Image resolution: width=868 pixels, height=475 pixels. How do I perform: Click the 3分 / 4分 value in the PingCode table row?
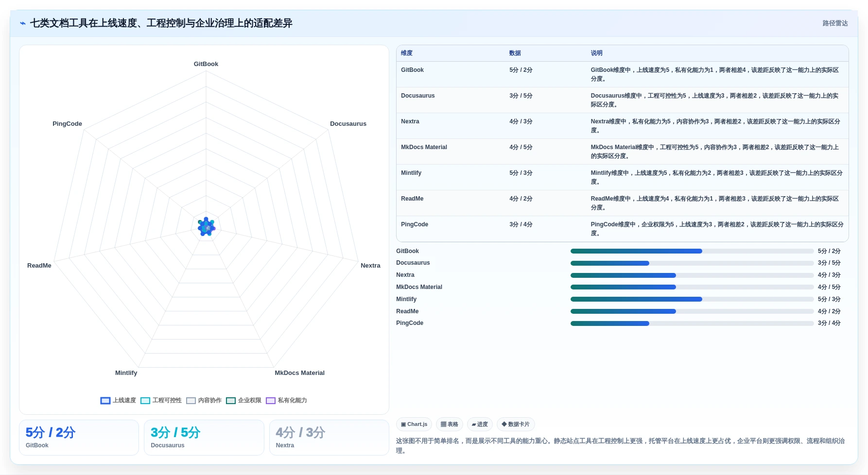click(521, 224)
